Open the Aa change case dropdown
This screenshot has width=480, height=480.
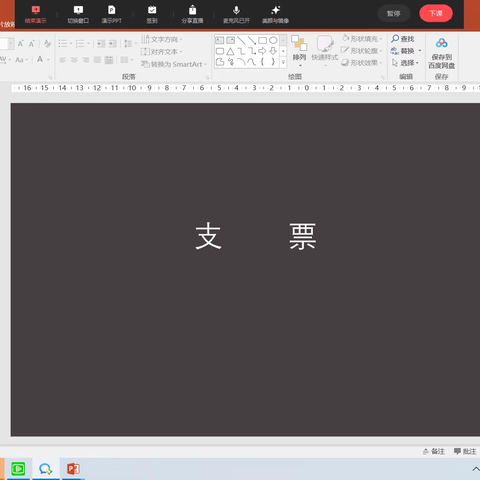[21, 60]
